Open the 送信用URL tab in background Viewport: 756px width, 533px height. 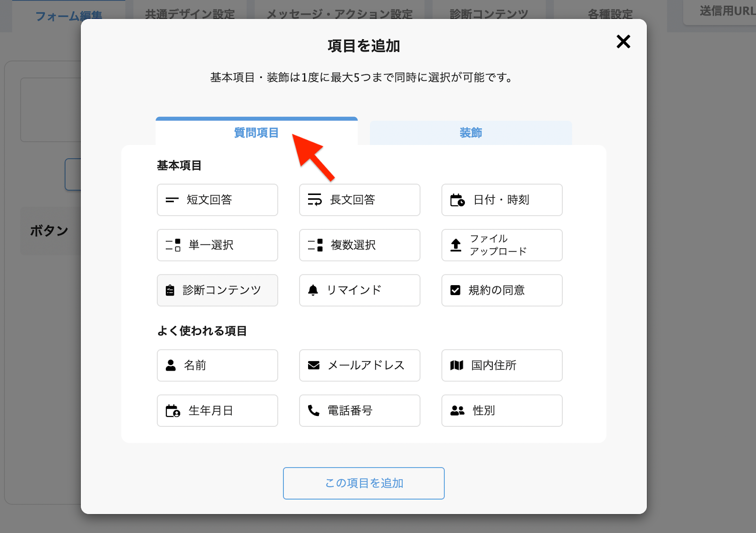(725, 11)
